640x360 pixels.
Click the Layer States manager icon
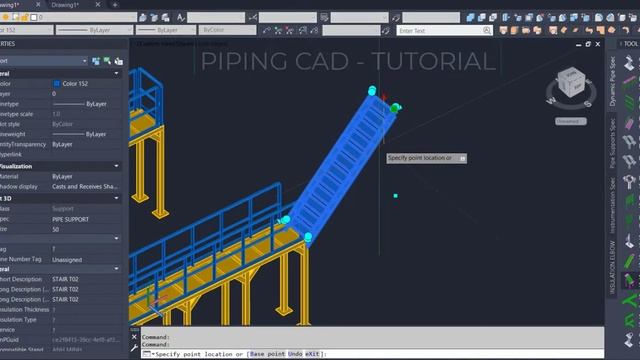point(165,18)
